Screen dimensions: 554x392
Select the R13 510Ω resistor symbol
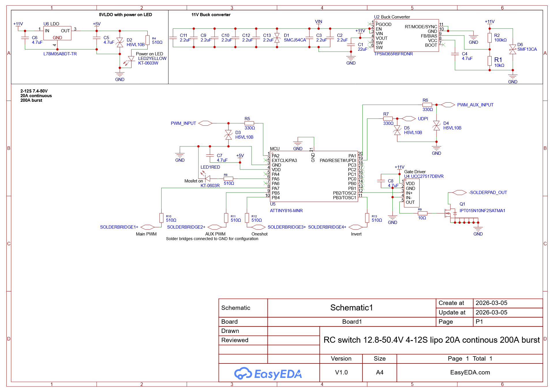pos(367,218)
